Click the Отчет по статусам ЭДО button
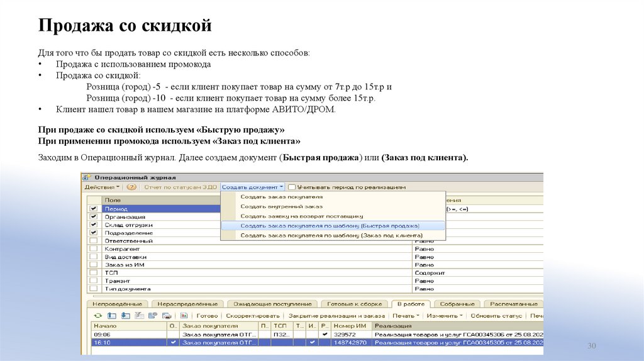The height and width of the screenshot is (361, 644). (x=180, y=187)
